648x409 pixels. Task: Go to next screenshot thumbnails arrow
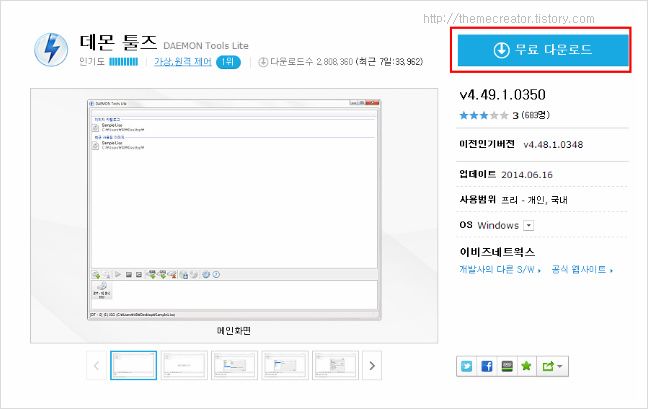[x=372, y=365]
